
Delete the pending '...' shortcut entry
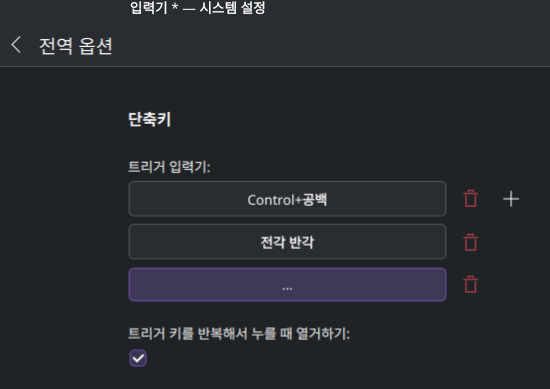(x=470, y=284)
